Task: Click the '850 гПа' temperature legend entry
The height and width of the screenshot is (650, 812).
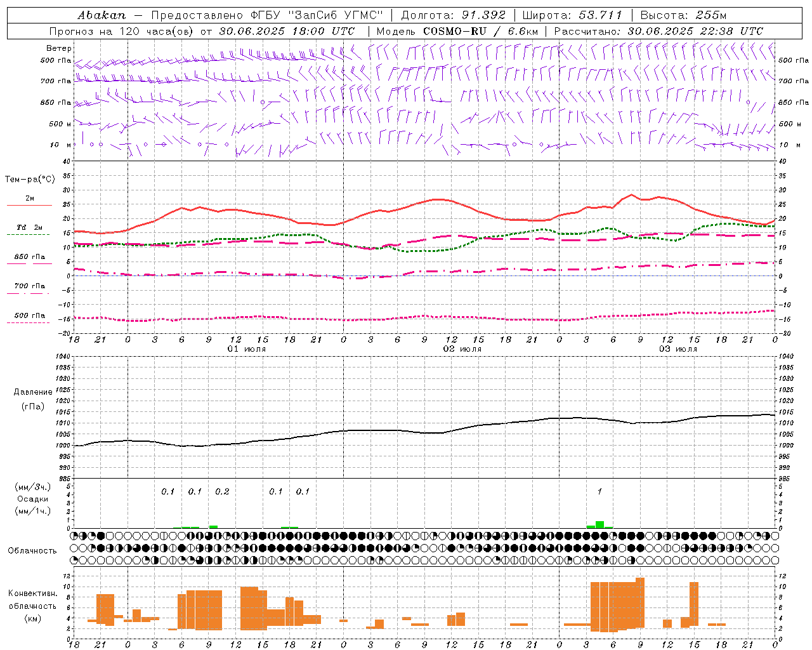Action: click(29, 256)
